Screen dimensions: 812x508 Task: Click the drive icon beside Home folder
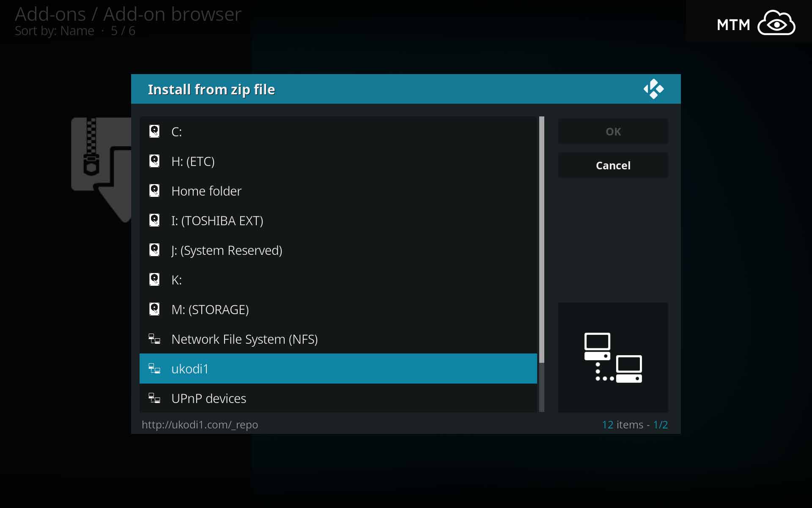coord(154,190)
